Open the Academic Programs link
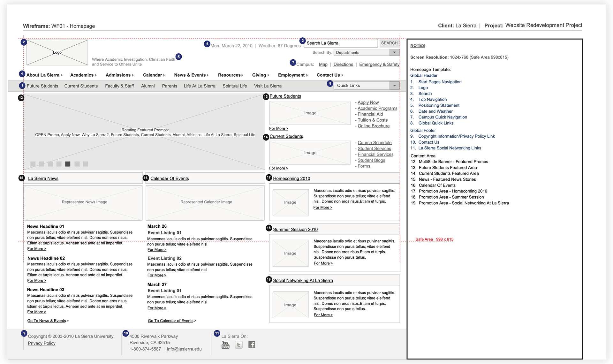 (x=377, y=108)
